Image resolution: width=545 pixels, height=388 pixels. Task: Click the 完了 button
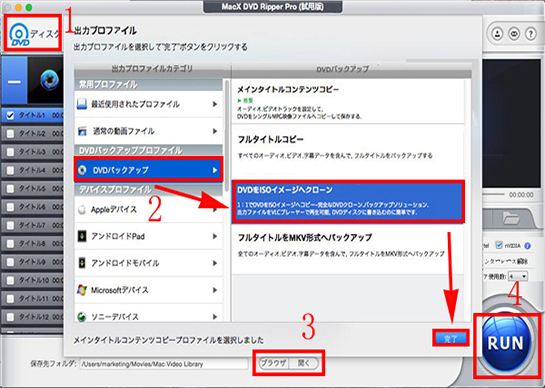[x=451, y=338]
